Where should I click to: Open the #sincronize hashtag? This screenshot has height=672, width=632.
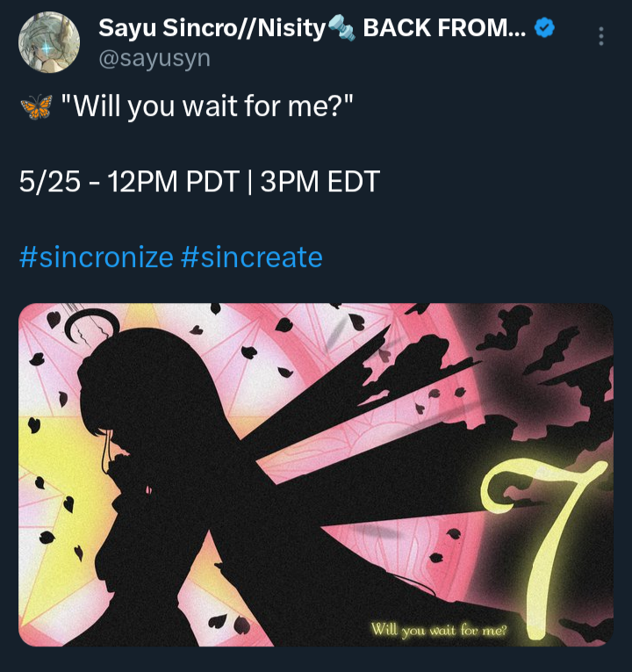[96, 257]
